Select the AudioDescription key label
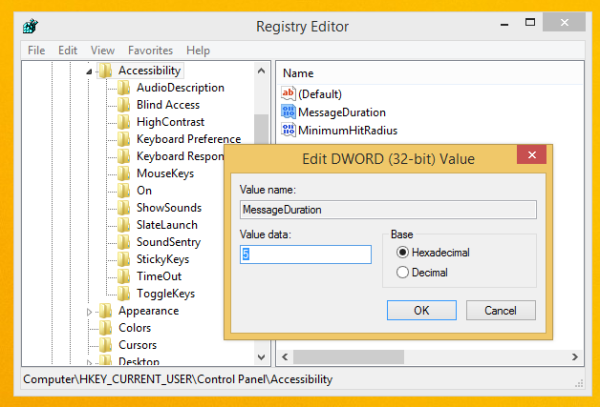Viewport: 600px width, 407px height. (x=181, y=88)
